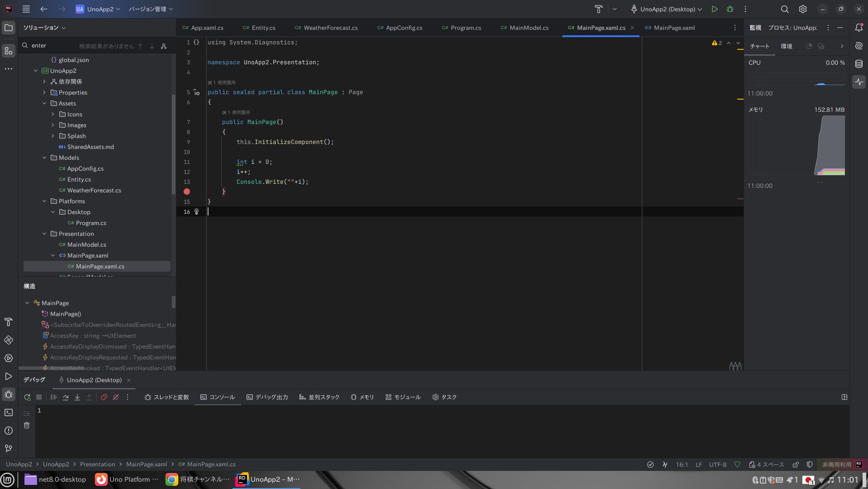Select WeatherForecast.cs in the solution tree
This screenshot has height=489, width=868.
pos(94,190)
